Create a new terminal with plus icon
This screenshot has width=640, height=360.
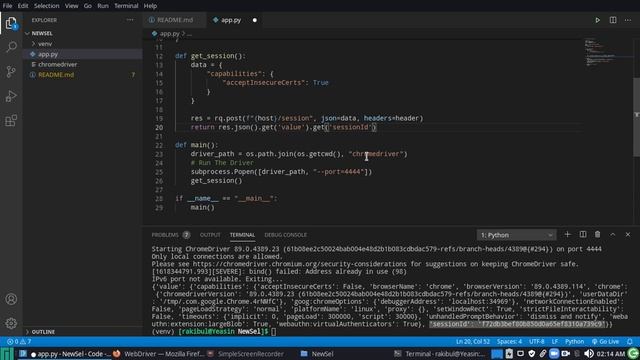tap(567, 235)
